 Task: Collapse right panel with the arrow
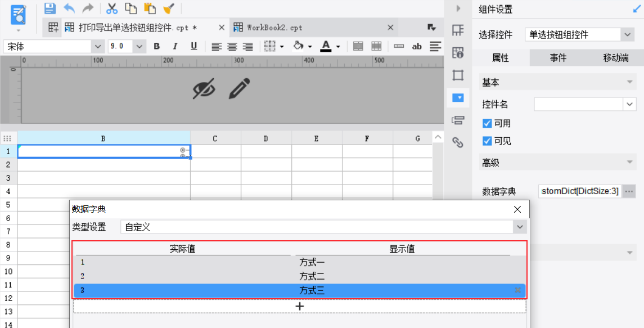(458, 8)
